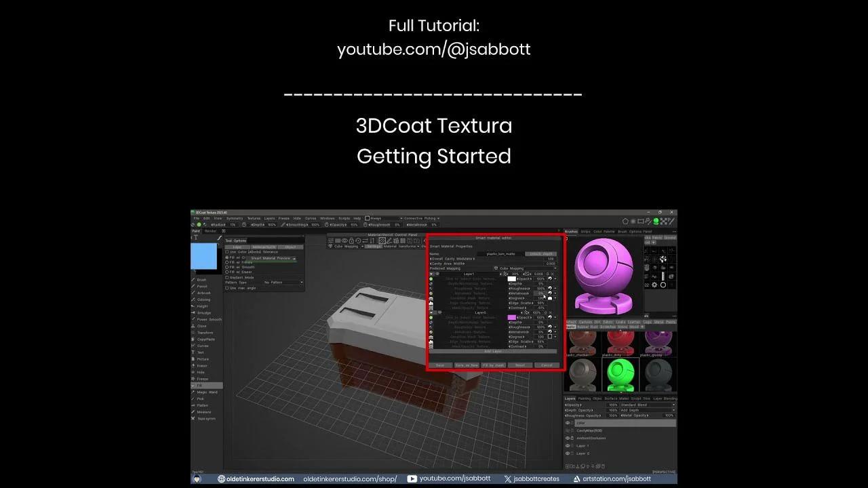Activate the Clone tool

(201, 326)
